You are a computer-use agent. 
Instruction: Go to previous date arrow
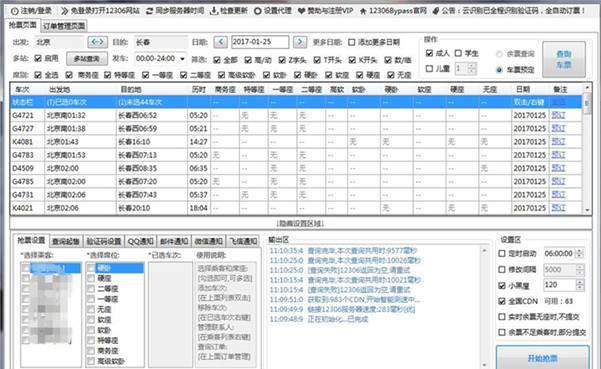[220, 41]
